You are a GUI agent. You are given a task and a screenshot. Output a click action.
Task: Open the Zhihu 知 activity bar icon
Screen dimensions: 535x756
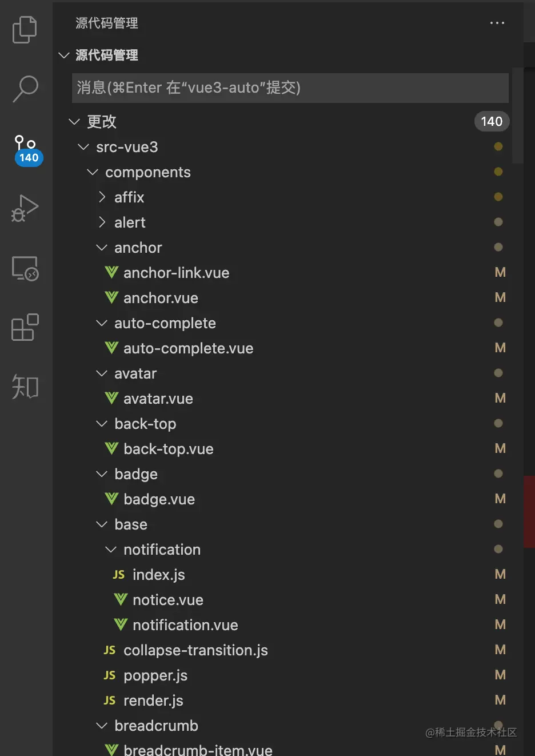tap(25, 387)
